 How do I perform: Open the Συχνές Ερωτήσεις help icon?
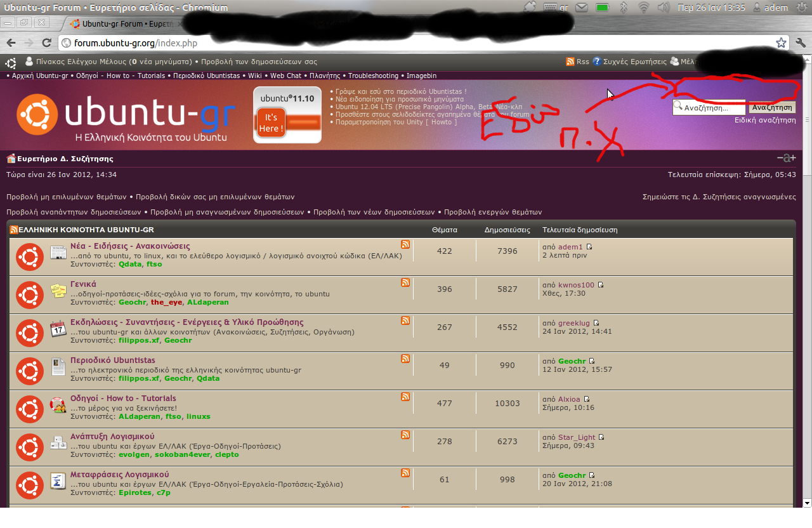(x=597, y=62)
